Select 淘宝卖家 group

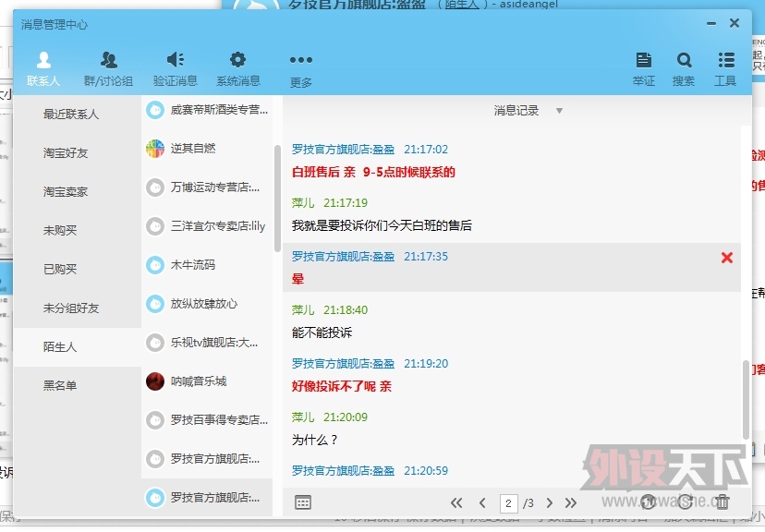tap(77, 191)
